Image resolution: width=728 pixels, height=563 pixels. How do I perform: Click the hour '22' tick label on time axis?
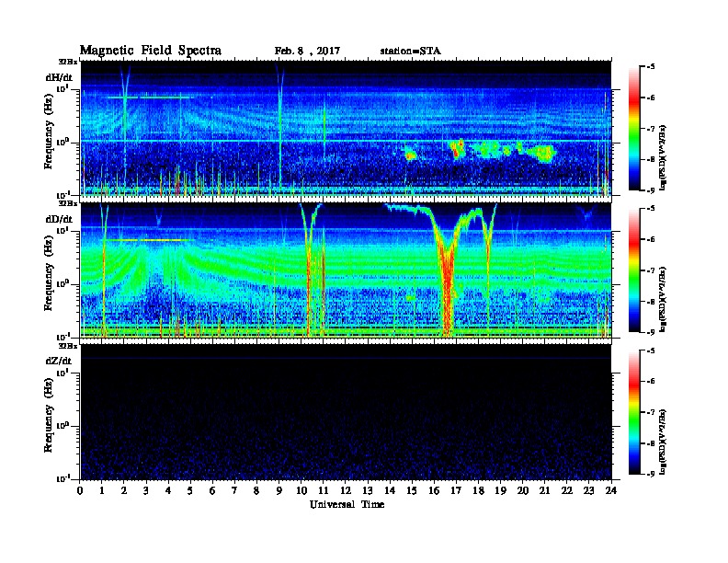click(567, 490)
